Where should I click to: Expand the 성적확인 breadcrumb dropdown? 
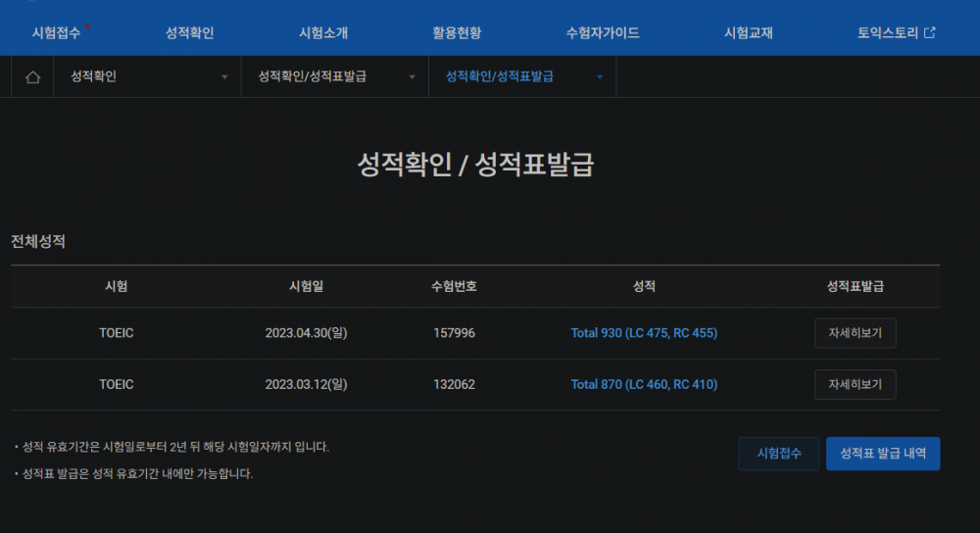click(x=148, y=76)
